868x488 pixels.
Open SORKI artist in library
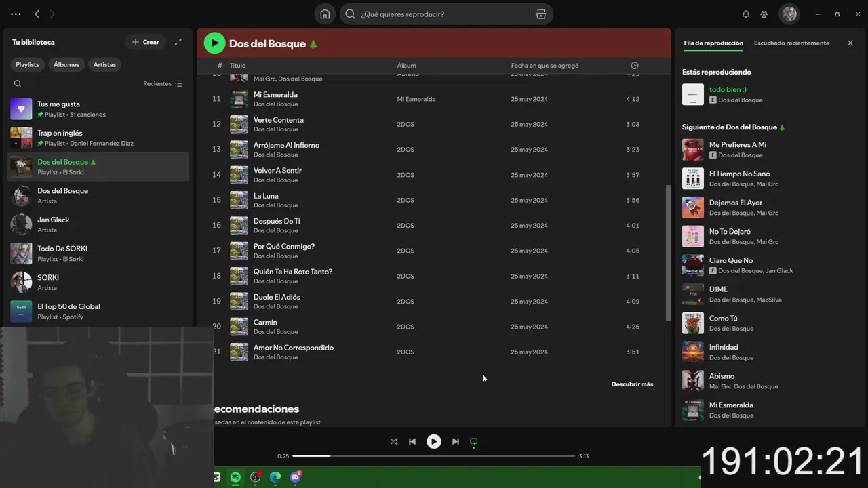(x=98, y=282)
